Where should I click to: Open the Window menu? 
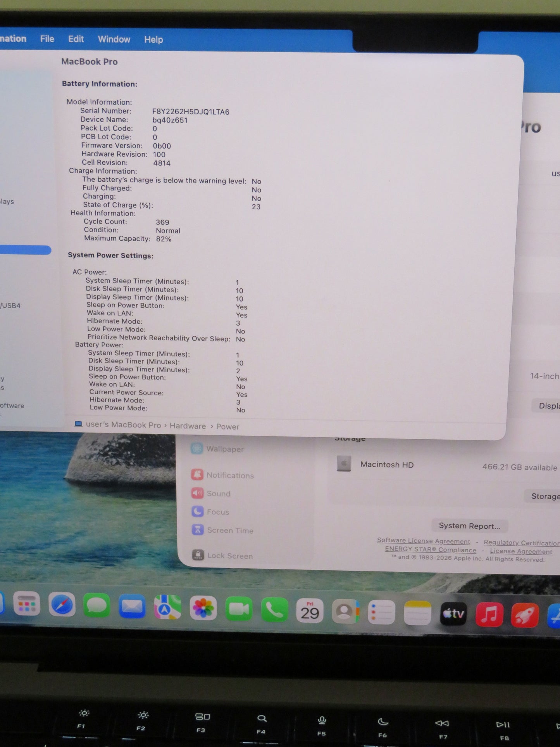(x=114, y=40)
